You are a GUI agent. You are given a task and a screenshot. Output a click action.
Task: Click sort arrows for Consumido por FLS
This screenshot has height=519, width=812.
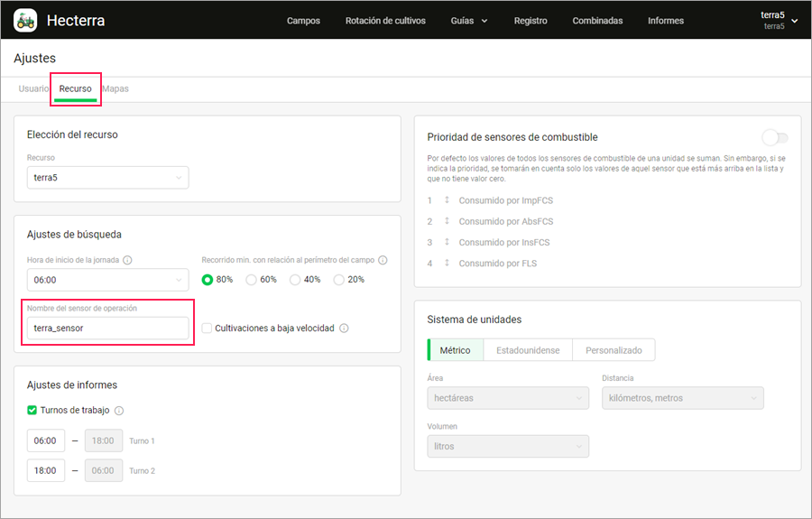click(447, 264)
